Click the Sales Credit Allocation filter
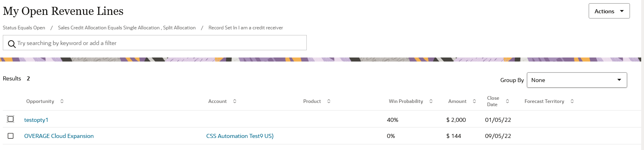Viewport: 644px width, 150px height. (x=127, y=28)
